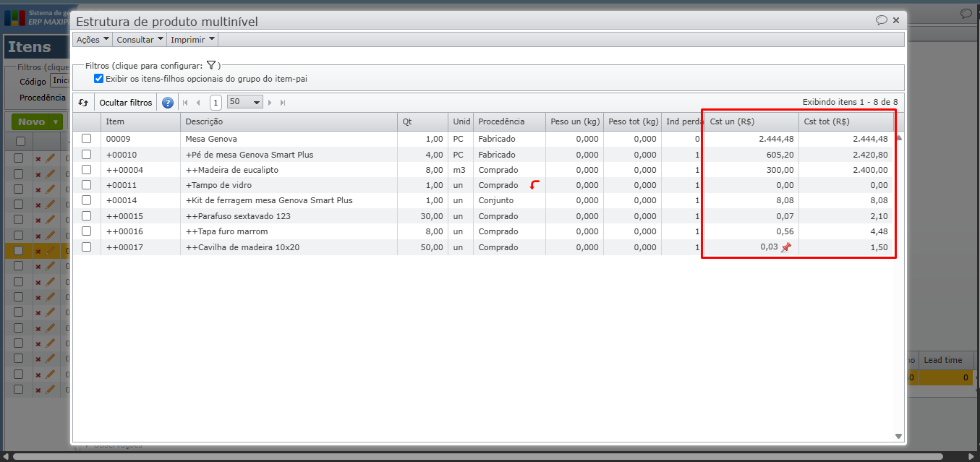Screen dimensions: 980x462
Task: Open the Imprimir menu
Action: point(192,40)
